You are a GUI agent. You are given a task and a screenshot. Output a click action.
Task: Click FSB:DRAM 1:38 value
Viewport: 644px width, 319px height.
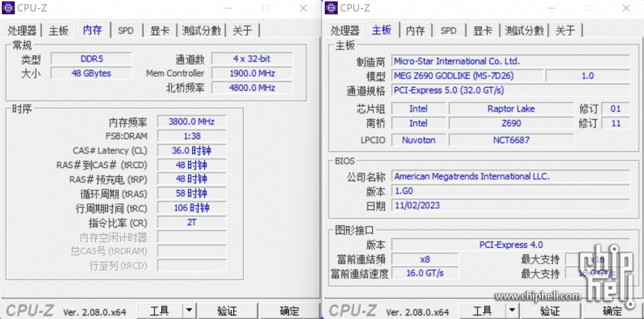192,136
